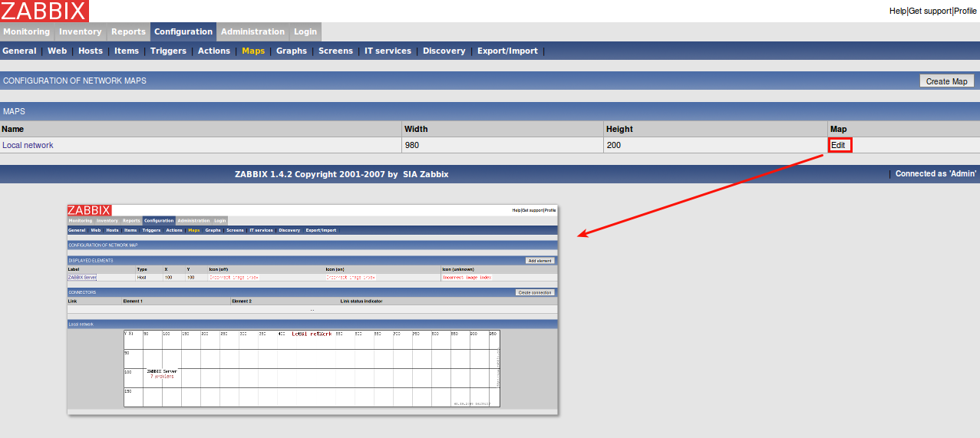Open the Items submenu
The height and width of the screenshot is (438, 980).
click(x=127, y=51)
